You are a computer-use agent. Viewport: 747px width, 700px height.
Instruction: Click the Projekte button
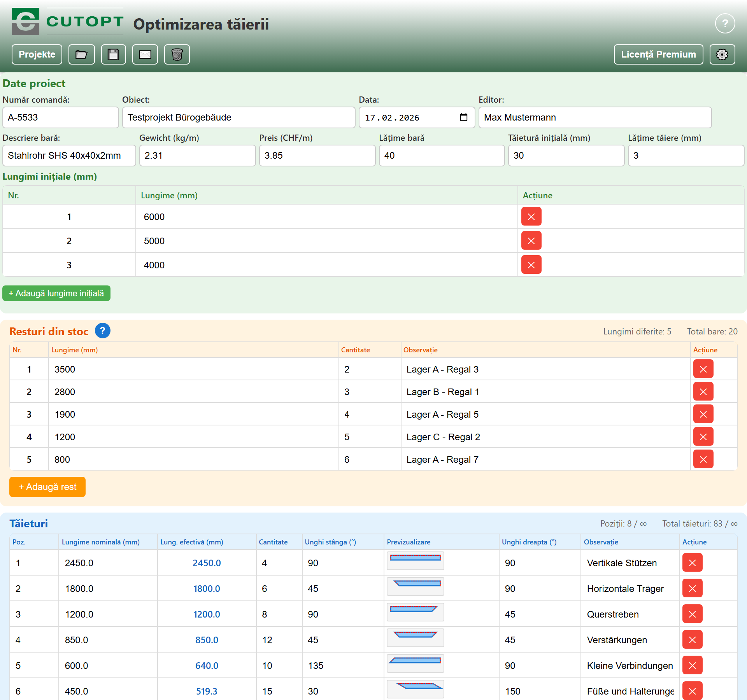point(37,54)
